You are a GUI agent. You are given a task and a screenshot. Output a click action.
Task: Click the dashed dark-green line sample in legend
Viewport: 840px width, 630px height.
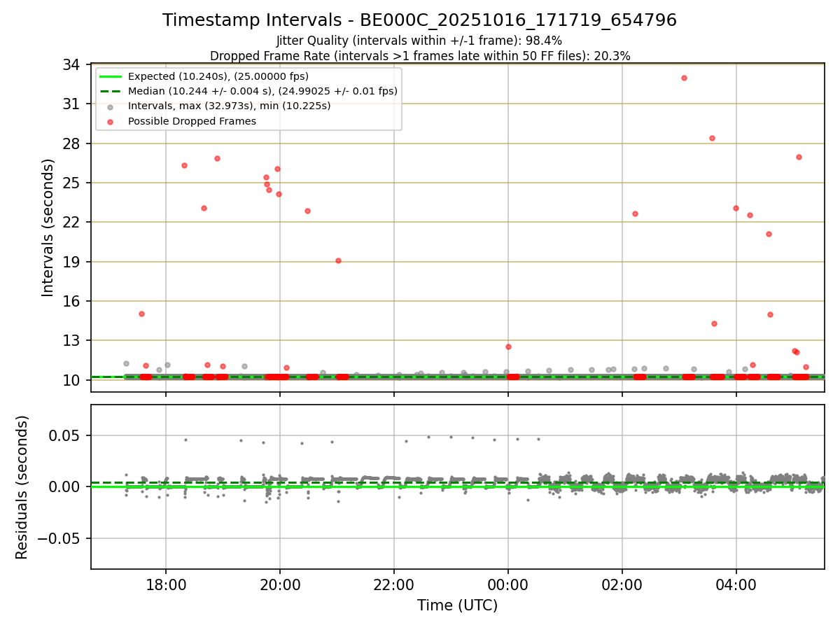pyautogui.click(x=111, y=91)
